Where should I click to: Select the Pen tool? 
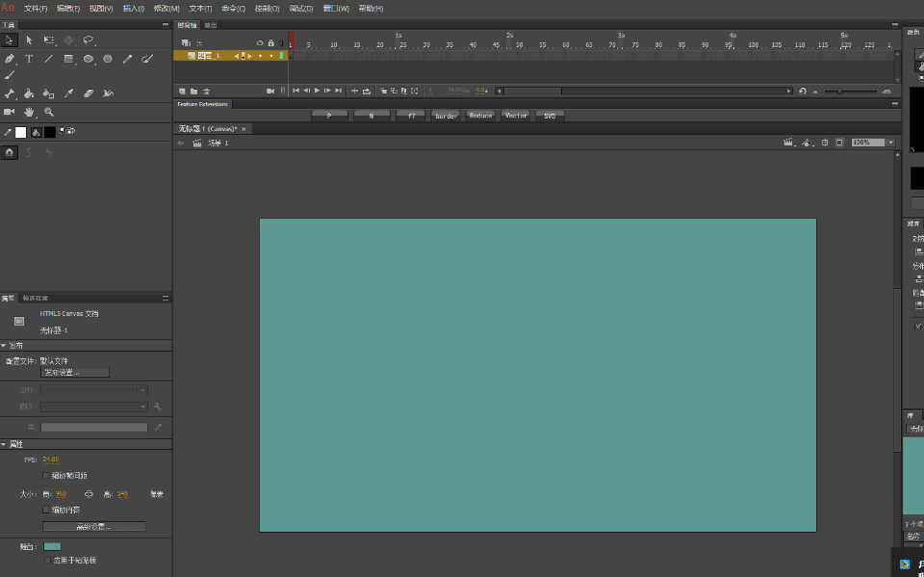click(x=10, y=59)
